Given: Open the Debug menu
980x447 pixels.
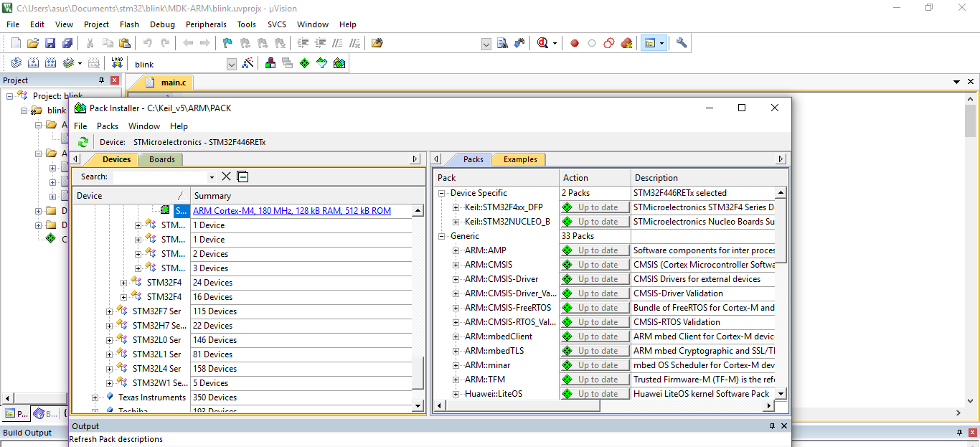Looking at the screenshot, I should pyautogui.click(x=163, y=24).
